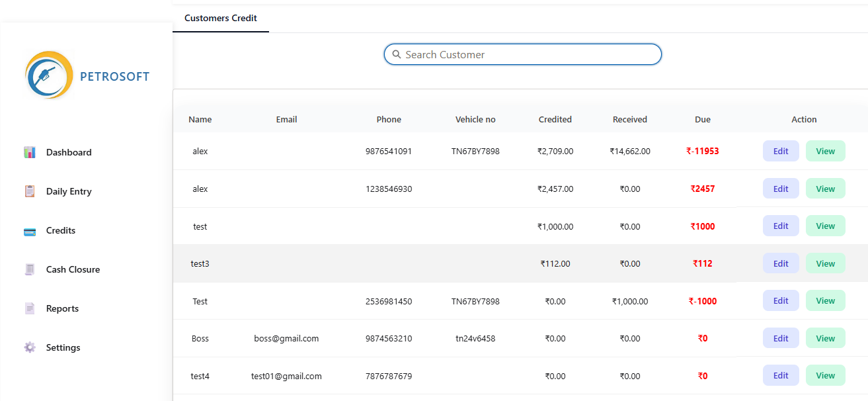Click the Cash Closure receipt icon
This screenshot has height=401, width=868.
30,269
